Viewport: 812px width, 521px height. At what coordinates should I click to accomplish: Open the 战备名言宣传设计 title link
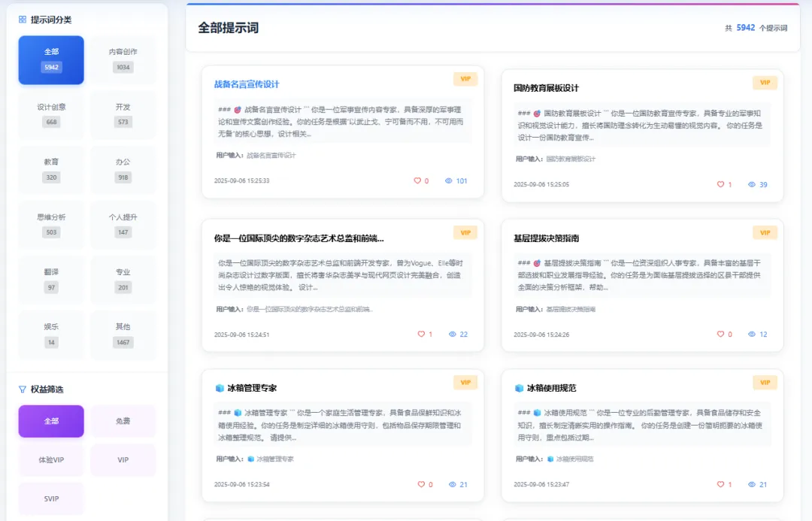247,84
